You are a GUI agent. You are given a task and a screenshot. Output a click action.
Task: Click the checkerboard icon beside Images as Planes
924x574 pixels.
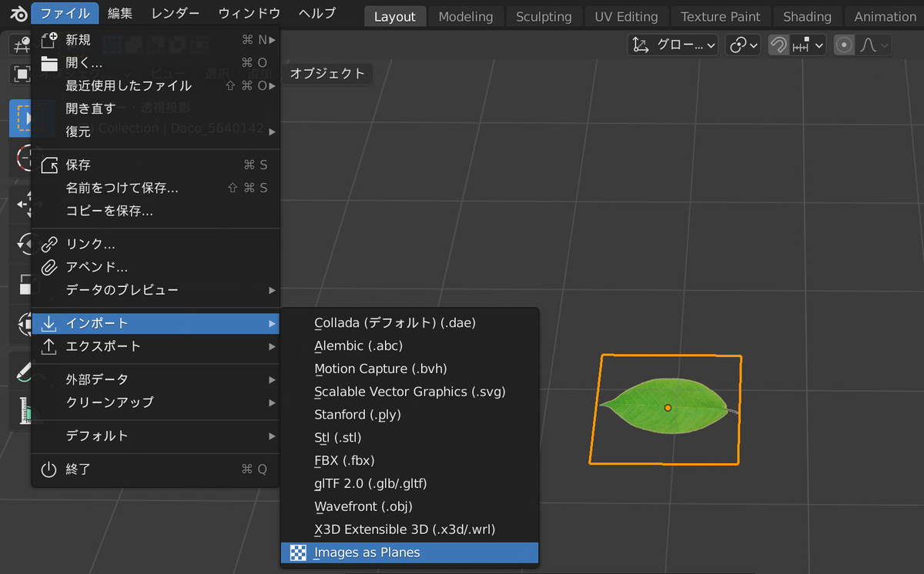click(298, 552)
